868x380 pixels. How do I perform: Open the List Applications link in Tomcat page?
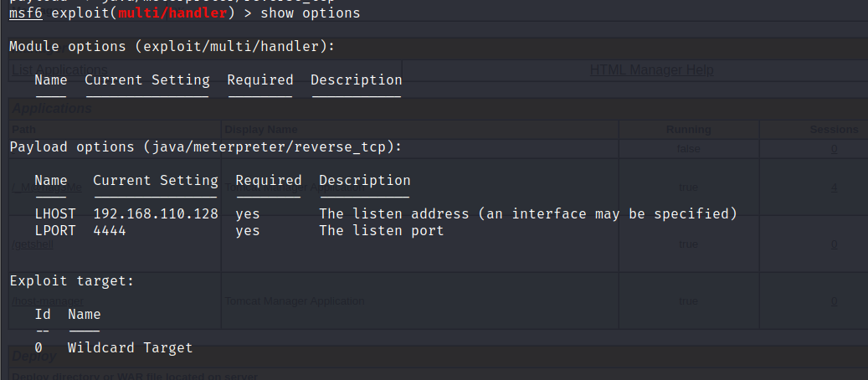tap(59, 69)
